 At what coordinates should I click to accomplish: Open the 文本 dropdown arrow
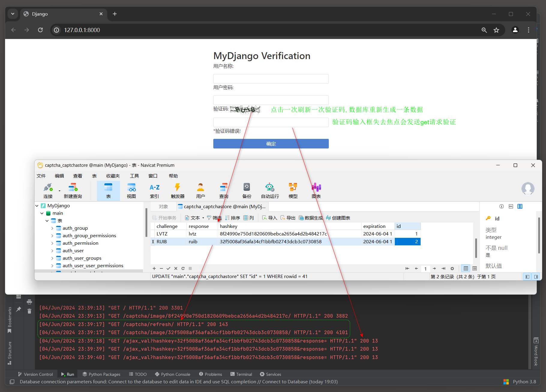(x=203, y=218)
